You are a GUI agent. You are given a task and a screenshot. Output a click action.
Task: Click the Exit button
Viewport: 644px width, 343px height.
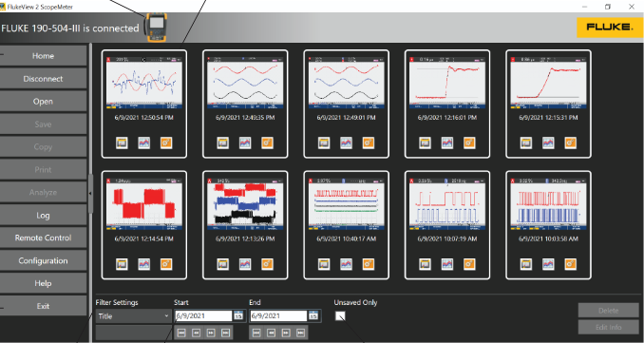point(43,306)
